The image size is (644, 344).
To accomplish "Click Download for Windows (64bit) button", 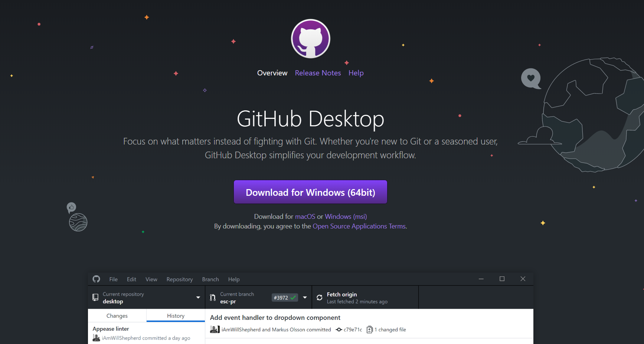I will pyautogui.click(x=310, y=192).
